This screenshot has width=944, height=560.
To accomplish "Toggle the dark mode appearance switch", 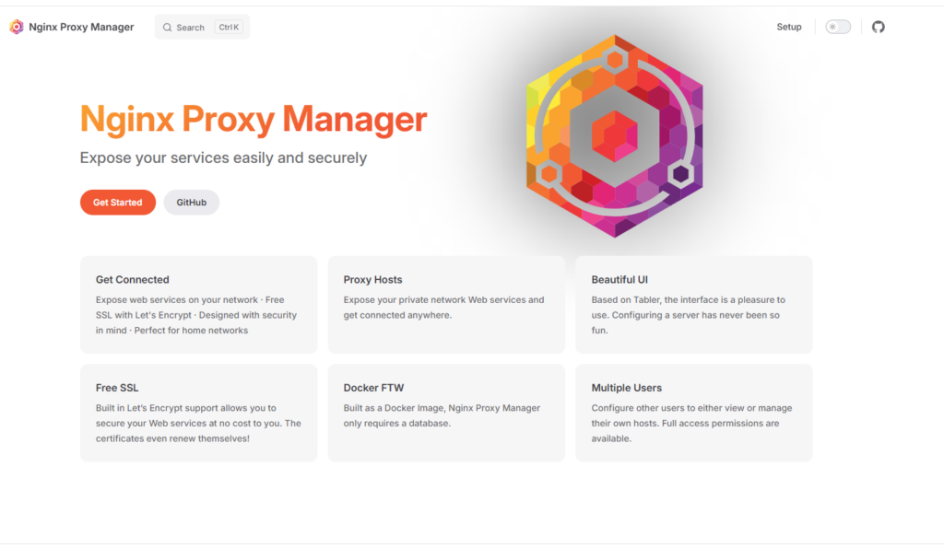I will click(x=838, y=27).
